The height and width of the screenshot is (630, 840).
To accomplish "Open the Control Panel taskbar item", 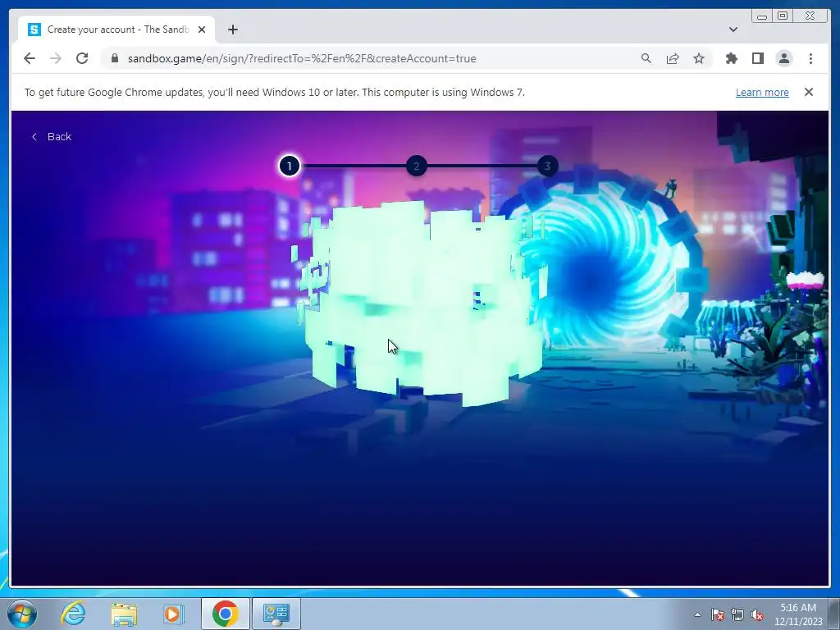I will tap(276, 614).
